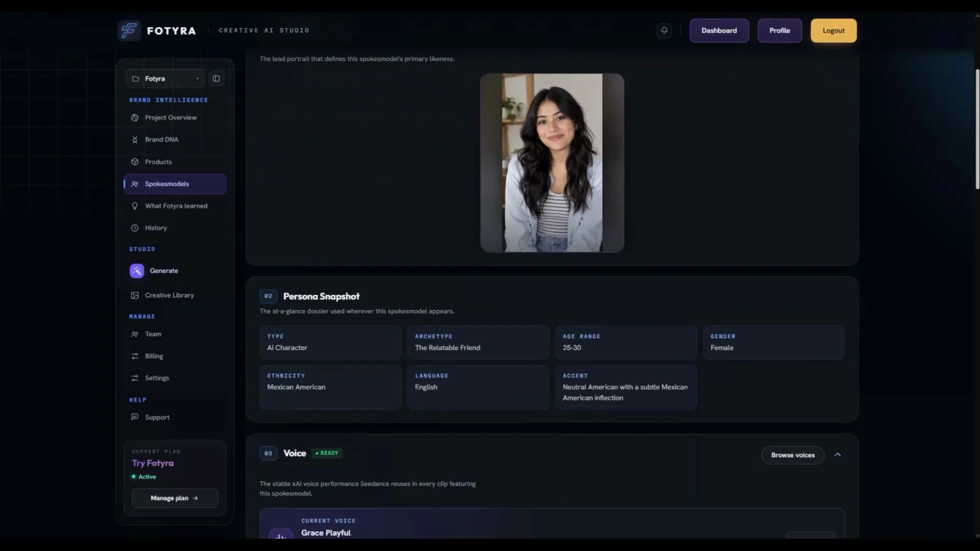980x551 pixels.
Task: Click the Try Fotyra plan name
Action: click(x=153, y=463)
